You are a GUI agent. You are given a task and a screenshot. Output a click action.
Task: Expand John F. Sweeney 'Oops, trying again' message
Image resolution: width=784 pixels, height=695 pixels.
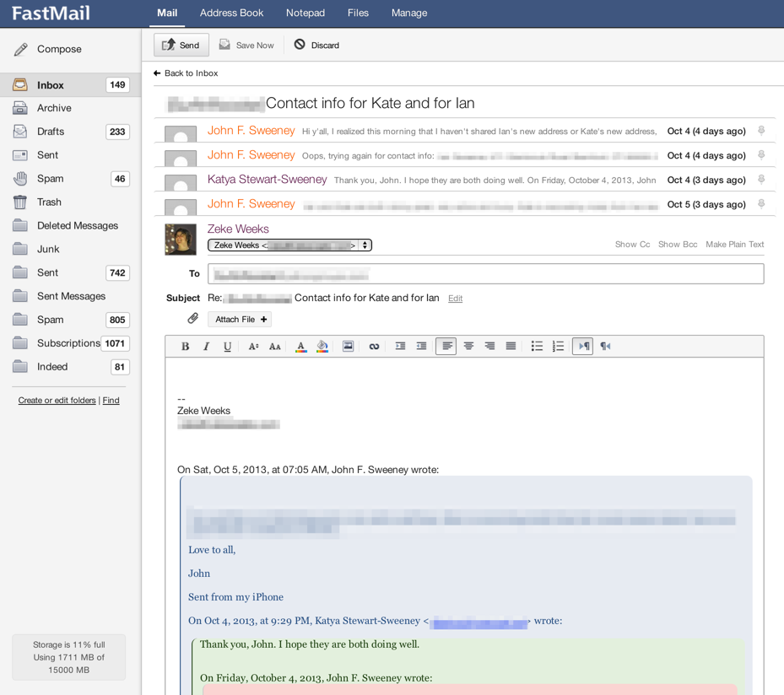[465, 155]
